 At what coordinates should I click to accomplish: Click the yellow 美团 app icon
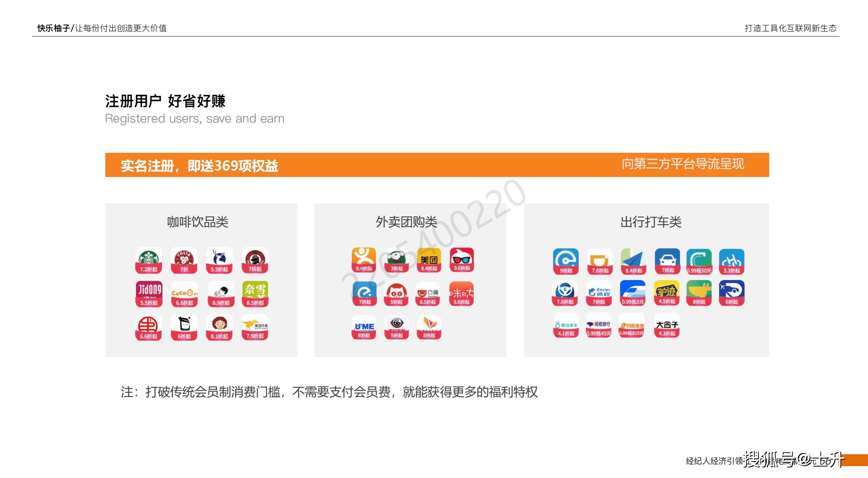click(429, 260)
